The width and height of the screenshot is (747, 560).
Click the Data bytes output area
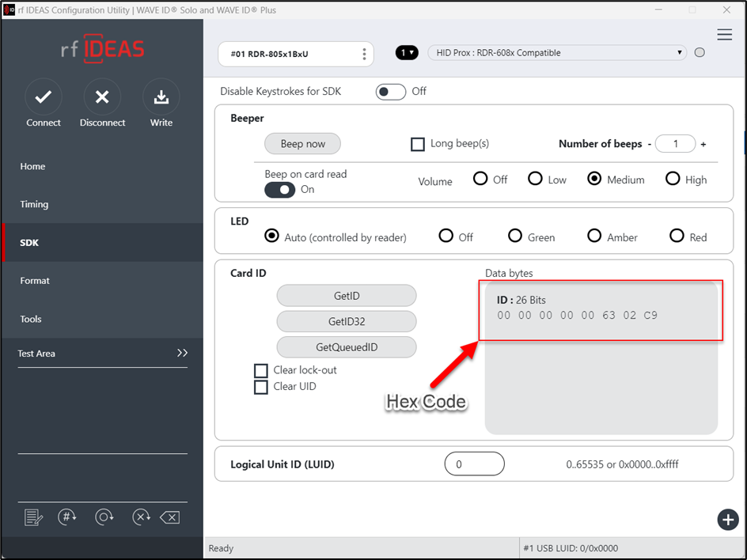point(601,358)
